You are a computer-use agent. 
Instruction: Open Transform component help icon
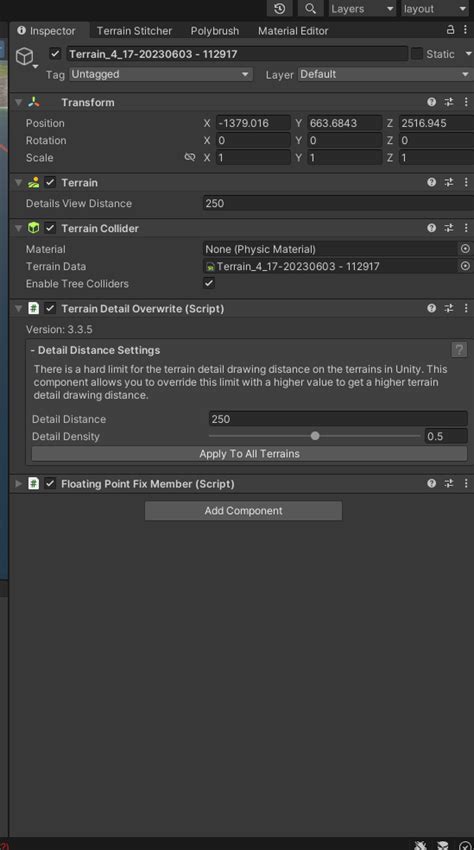tap(432, 102)
